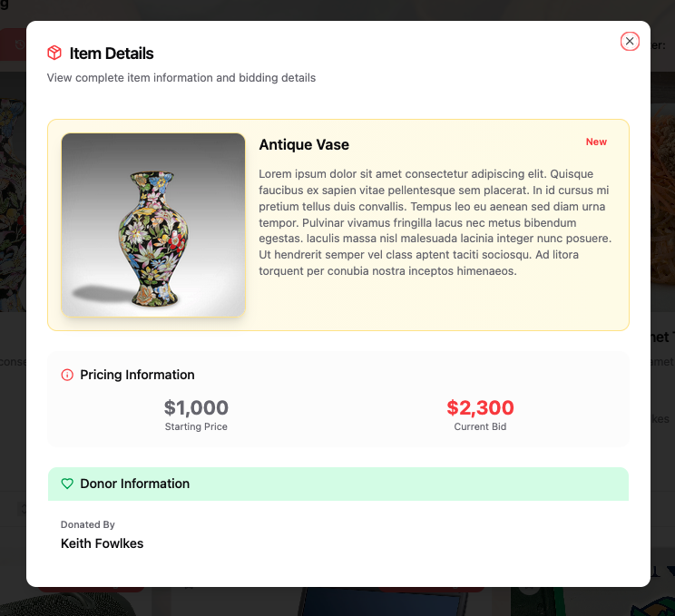This screenshot has height=616, width=675.
Task: Click the red package icon beside Item Details
Action: 54,54
